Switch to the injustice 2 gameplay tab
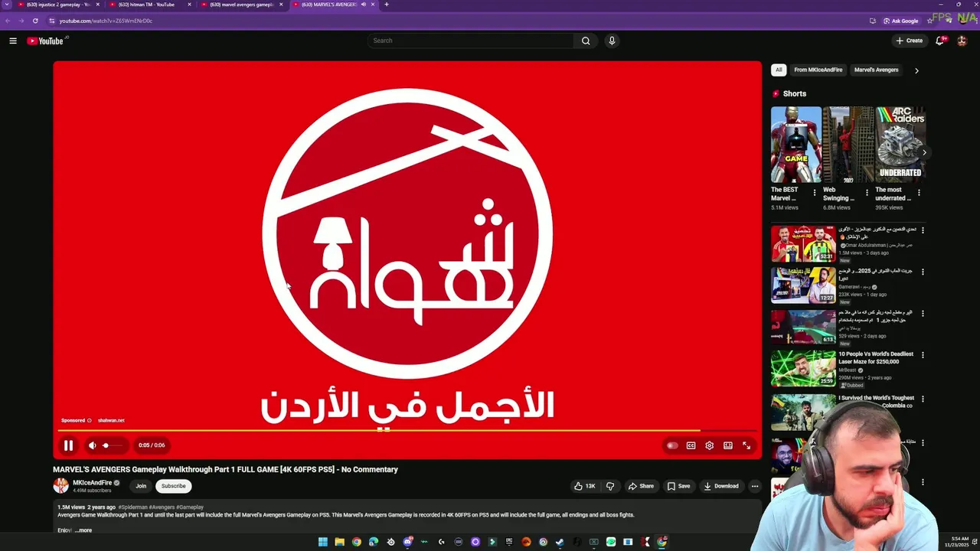The image size is (980, 551). tap(60, 5)
